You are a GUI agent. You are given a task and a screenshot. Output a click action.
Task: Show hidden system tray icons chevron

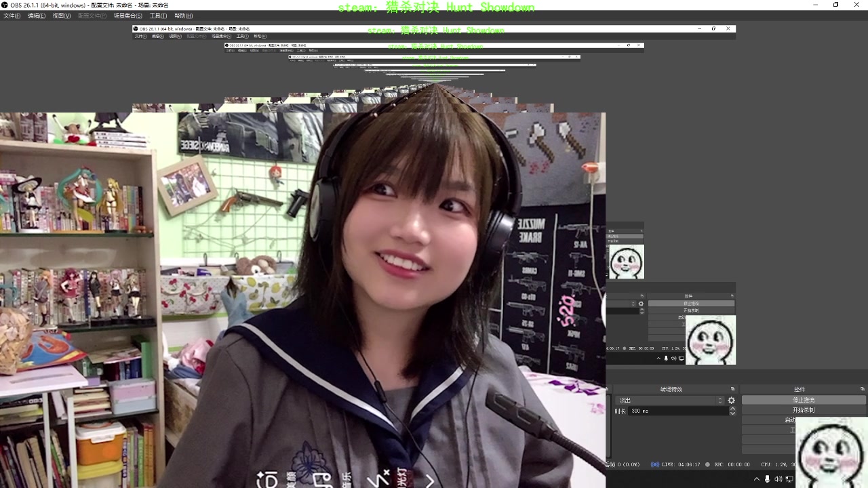(x=757, y=479)
